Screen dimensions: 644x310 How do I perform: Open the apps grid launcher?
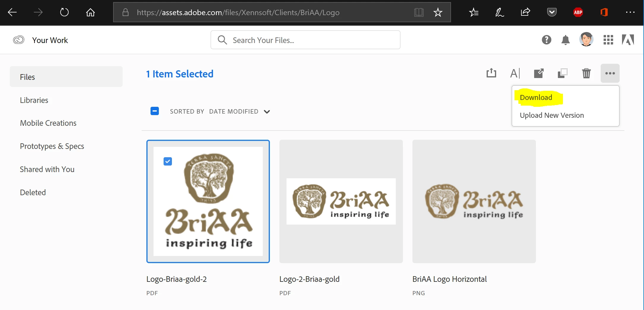click(608, 40)
